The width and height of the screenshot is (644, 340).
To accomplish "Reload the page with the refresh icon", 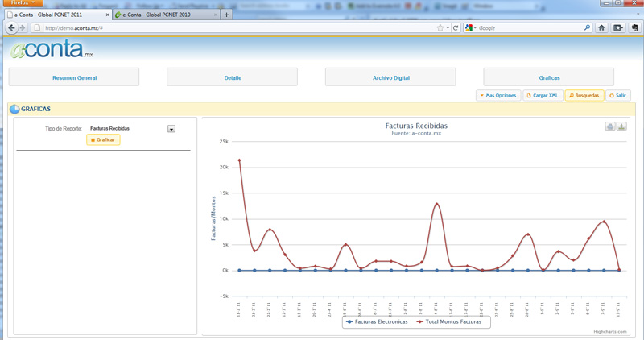I will (x=456, y=28).
